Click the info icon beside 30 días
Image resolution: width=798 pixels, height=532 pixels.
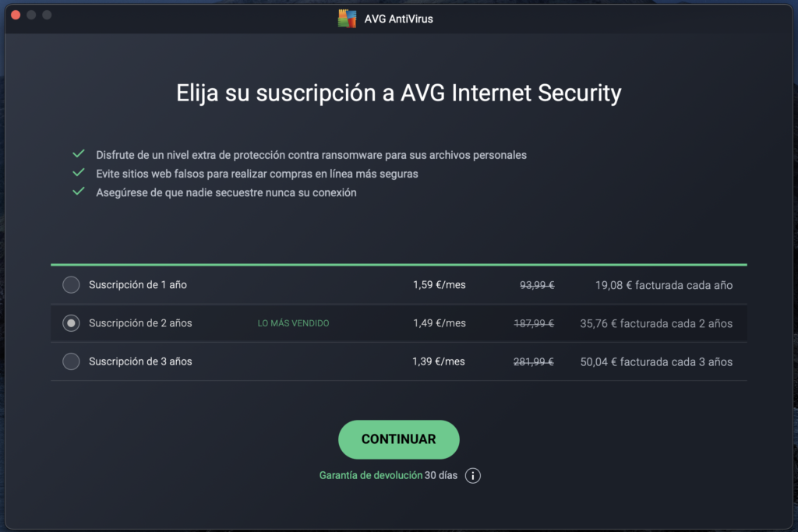[x=472, y=476]
